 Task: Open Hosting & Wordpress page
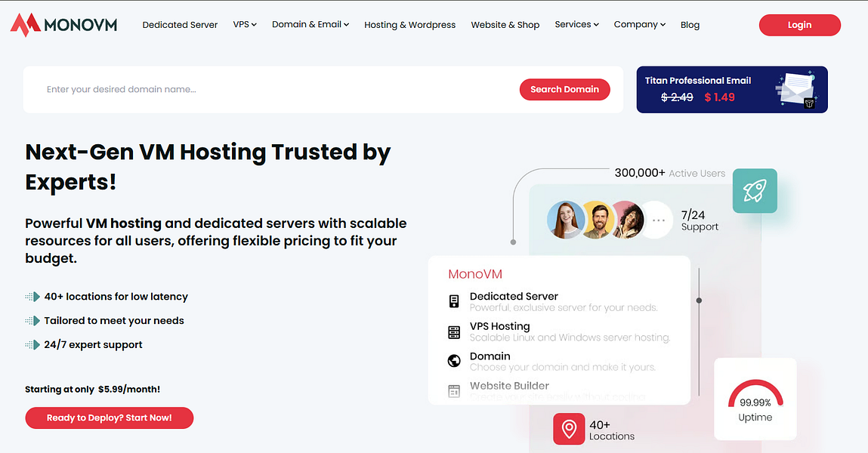[x=409, y=25]
